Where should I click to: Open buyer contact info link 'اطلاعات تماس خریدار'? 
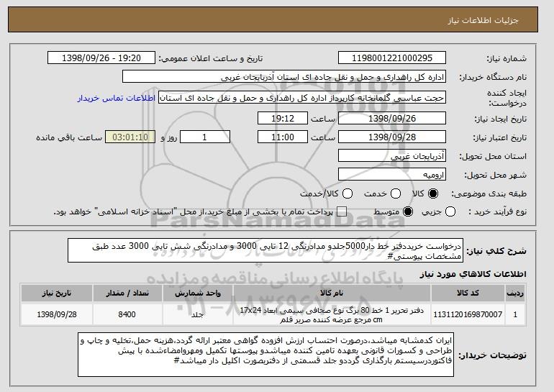pos(117,98)
